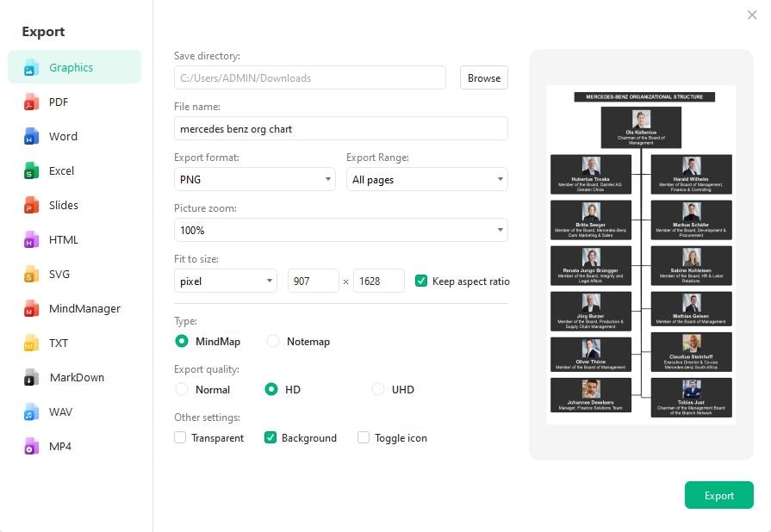Switch to PDF export option
This screenshot has height=532, width=771.
59,102
